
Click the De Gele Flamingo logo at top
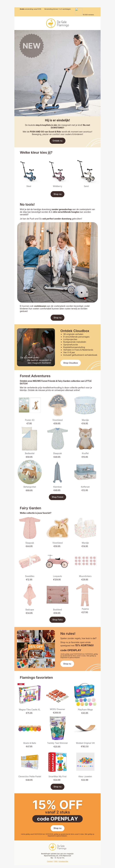[x=57, y=23]
